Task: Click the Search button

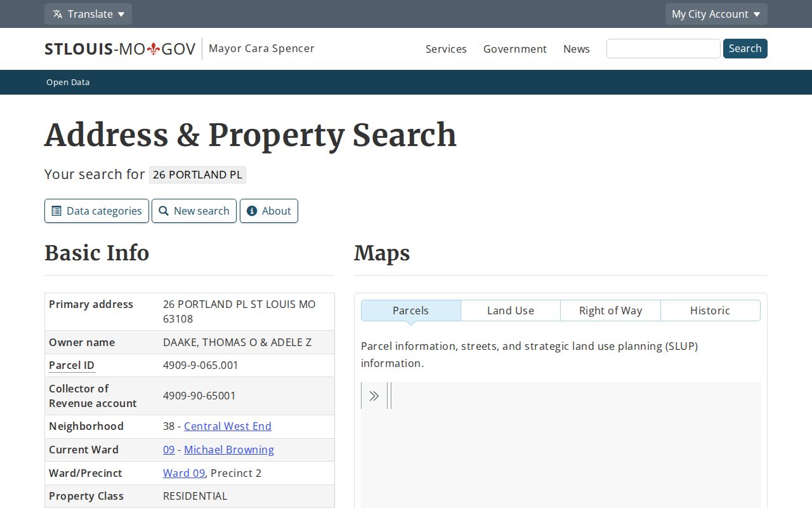Action: point(745,48)
